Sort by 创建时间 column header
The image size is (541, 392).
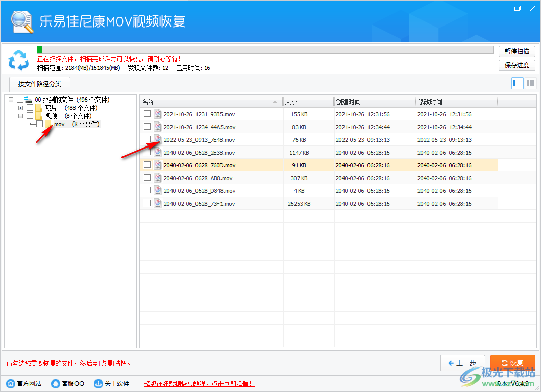pos(374,102)
